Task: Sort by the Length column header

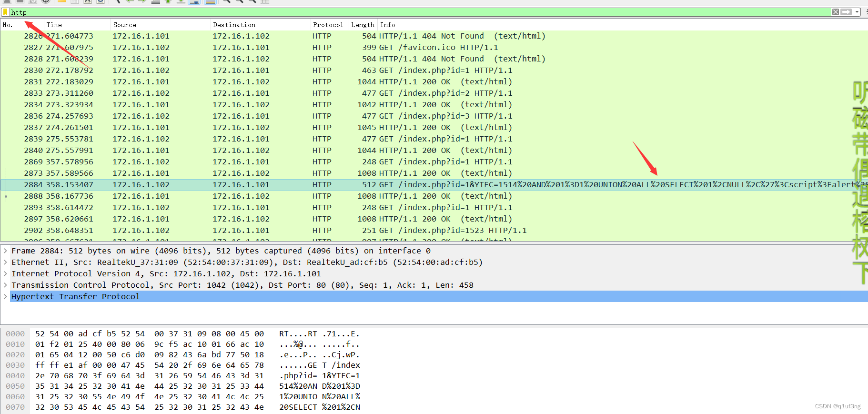Action: tap(363, 25)
